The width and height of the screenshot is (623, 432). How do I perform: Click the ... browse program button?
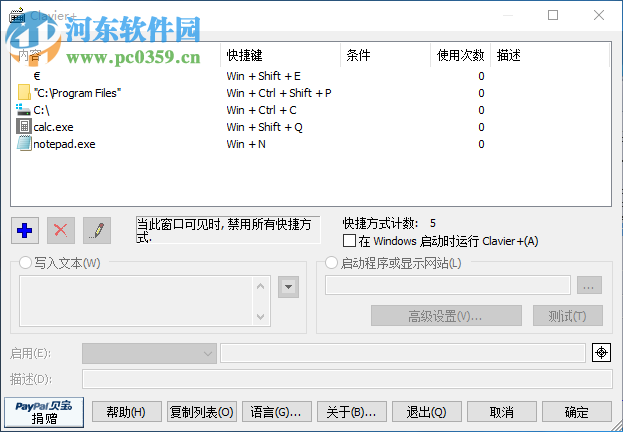(589, 285)
